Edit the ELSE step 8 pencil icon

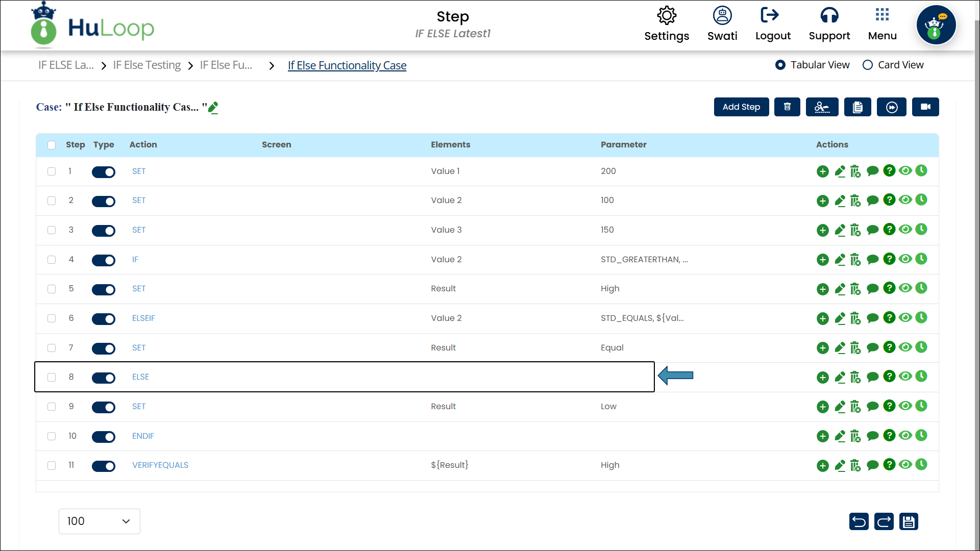pos(840,377)
